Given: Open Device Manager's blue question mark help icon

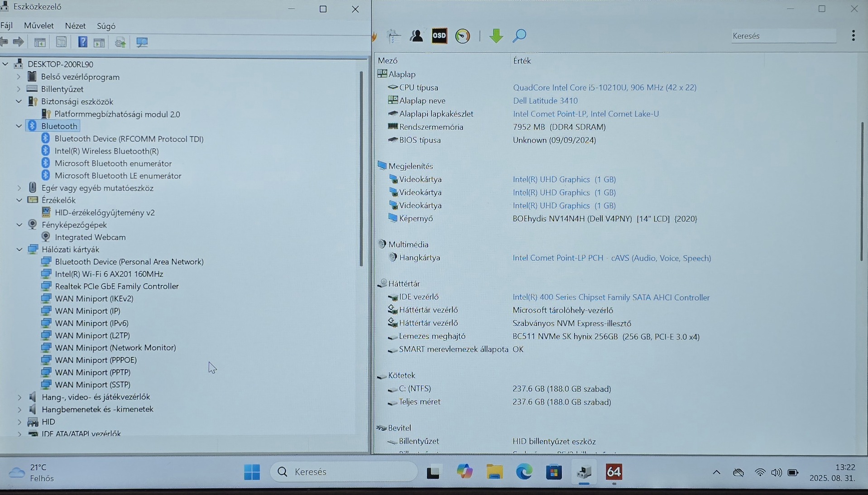Looking at the screenshot, I should [x=82, y=42].
